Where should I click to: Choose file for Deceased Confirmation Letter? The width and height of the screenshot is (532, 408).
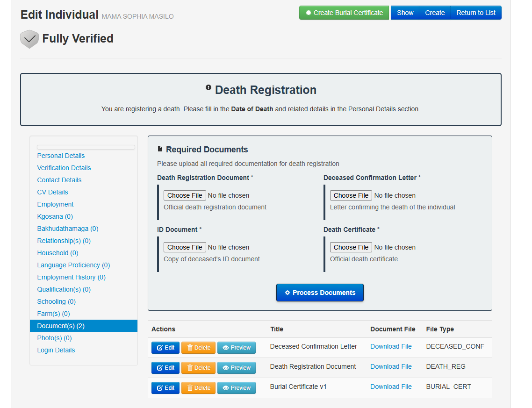tap(351, 195)
